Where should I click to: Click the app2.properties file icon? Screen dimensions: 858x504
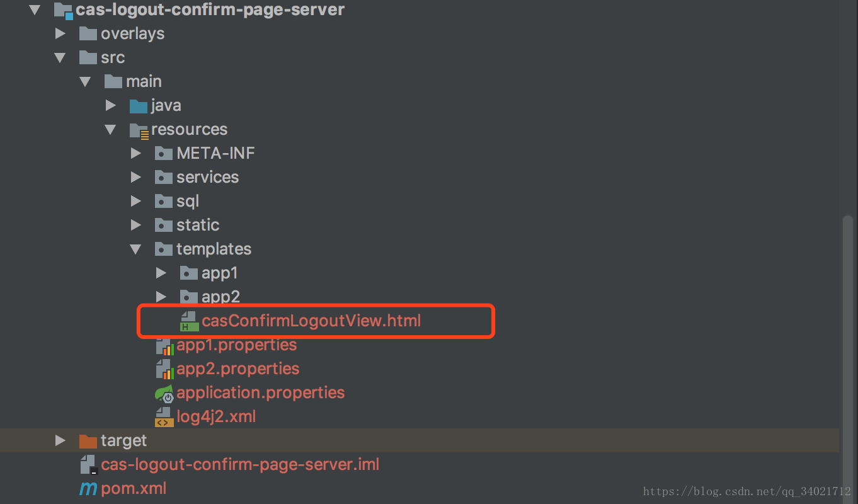pyautogui.click(x=164, y=369)
